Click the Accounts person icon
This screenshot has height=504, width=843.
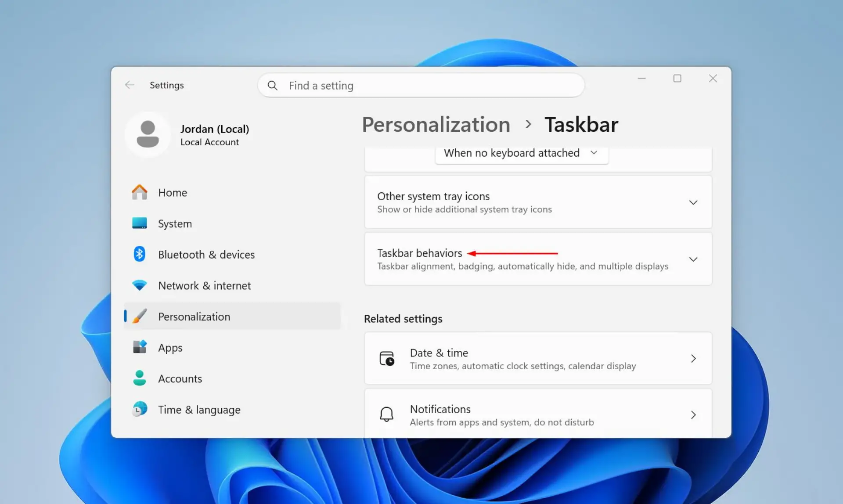click(140, 378)
